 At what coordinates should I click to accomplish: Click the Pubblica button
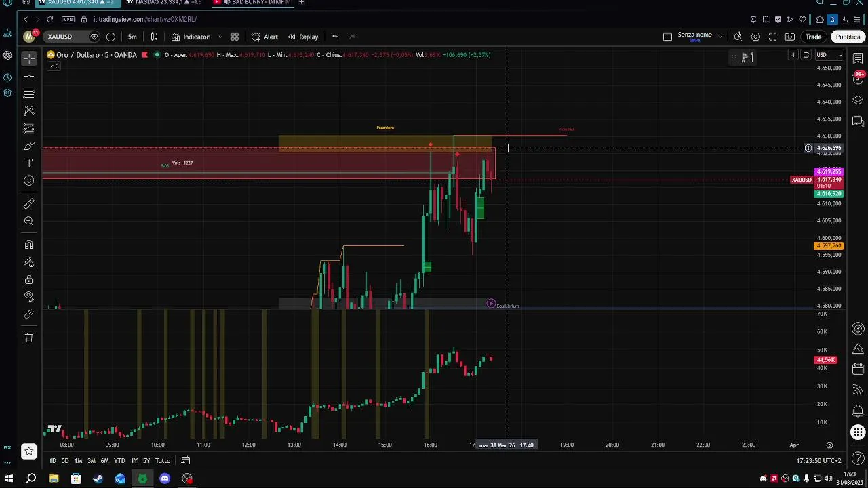(848, 37)
